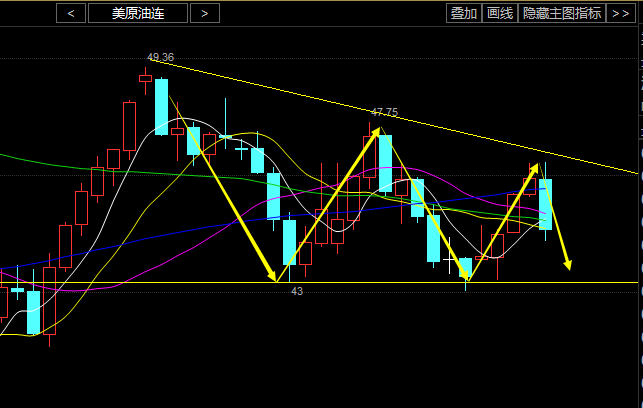Image resolution: width=643 pixels, height=408 pixels.
Task: Select the 画线 draw line tool
Action: click(x=498, y=13)
